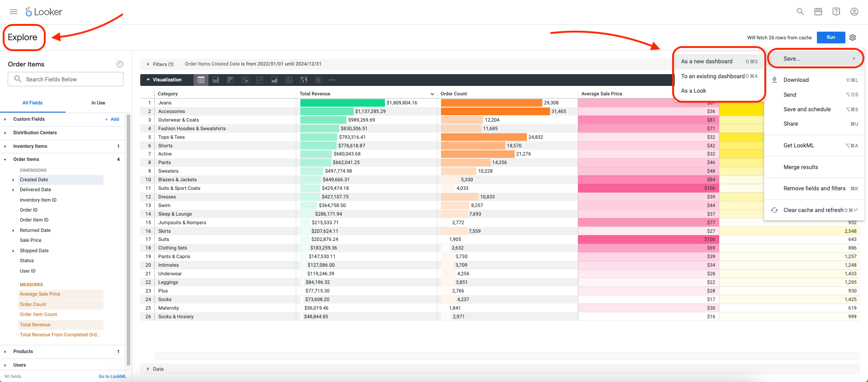Click the Run button

tap(831, 38)
